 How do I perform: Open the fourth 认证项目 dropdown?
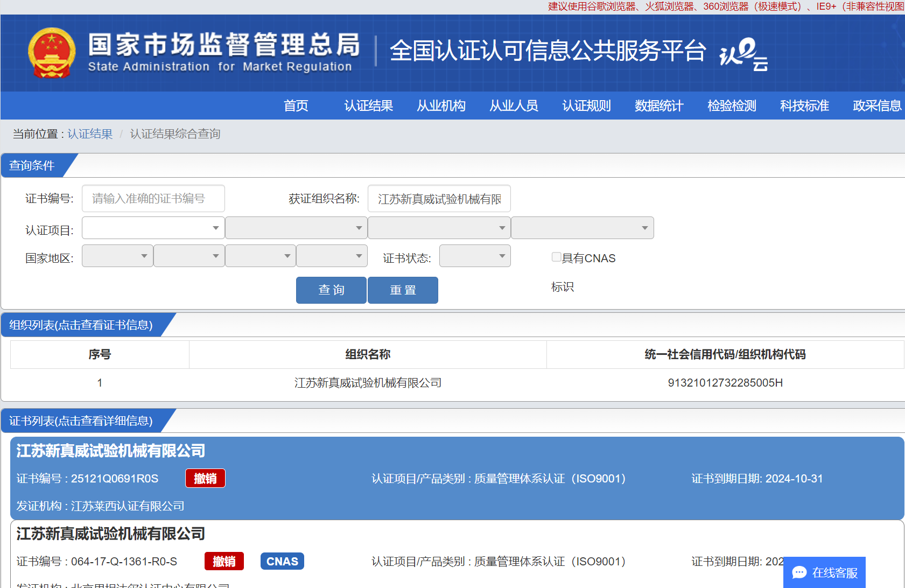583,228
